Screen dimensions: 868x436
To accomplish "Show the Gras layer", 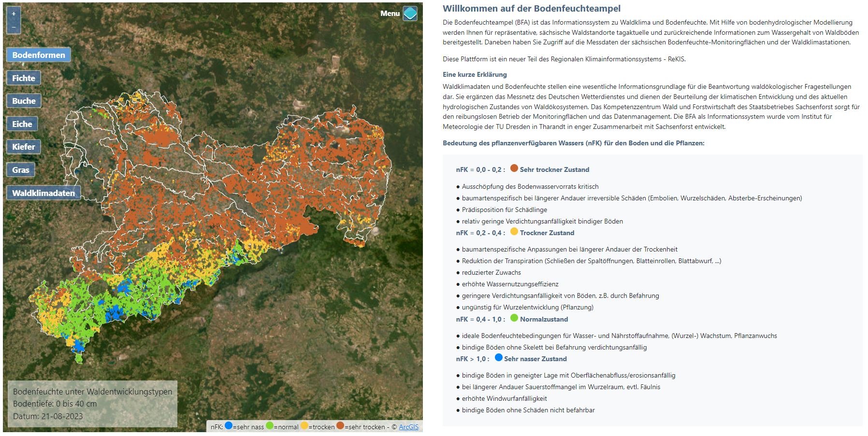I will pos(21,170).
